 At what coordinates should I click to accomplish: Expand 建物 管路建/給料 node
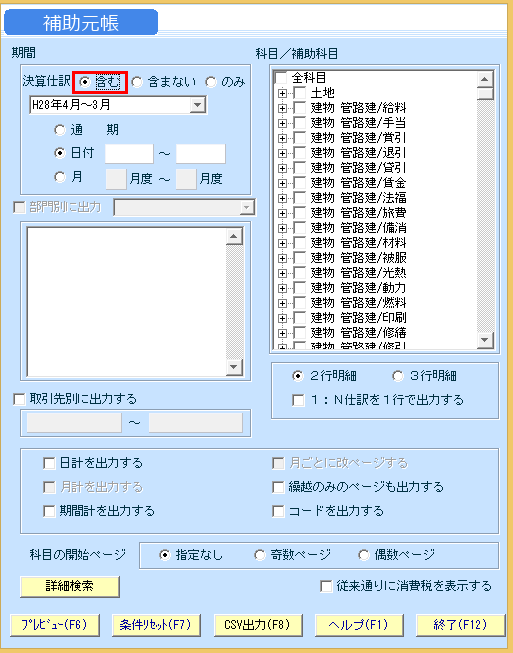pos(282,108)
